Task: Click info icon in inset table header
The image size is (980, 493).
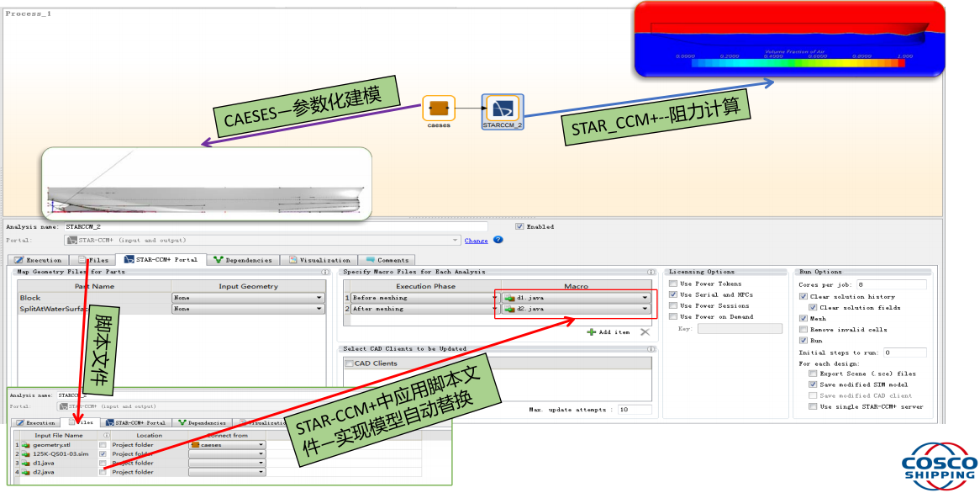Action: pos(107,436)
